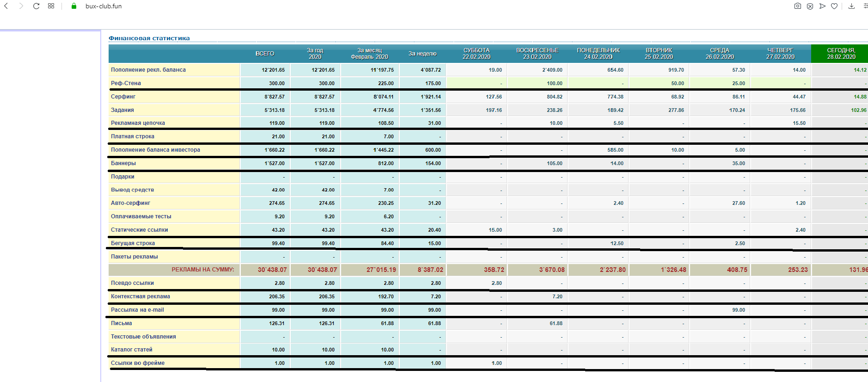
Task: Click the Ссылки во фрейме row label
Action: point(138,363)
